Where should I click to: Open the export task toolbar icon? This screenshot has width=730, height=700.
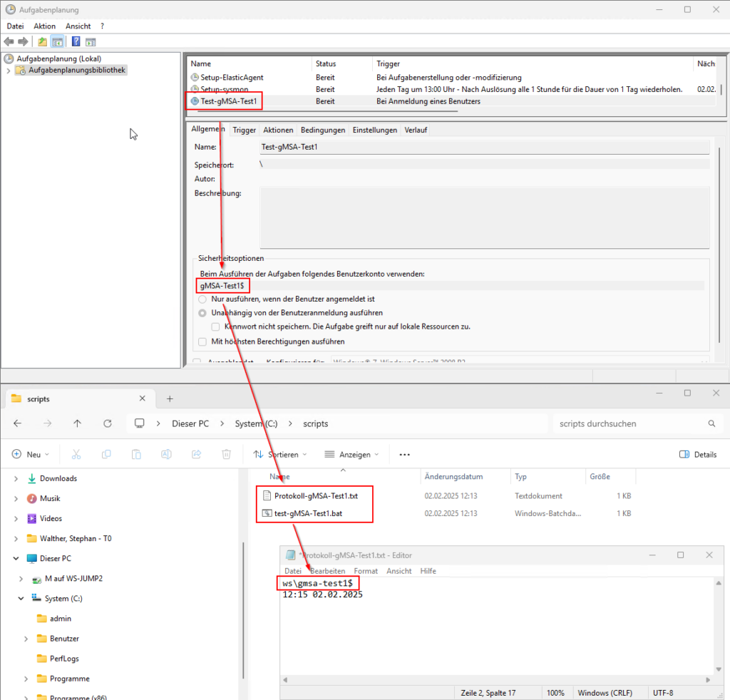coord(41,41)
